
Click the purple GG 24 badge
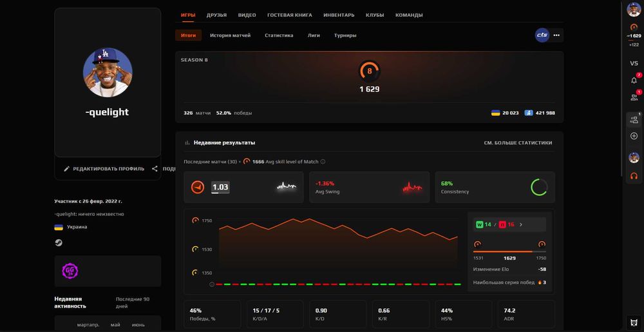(x=70, y=271)
